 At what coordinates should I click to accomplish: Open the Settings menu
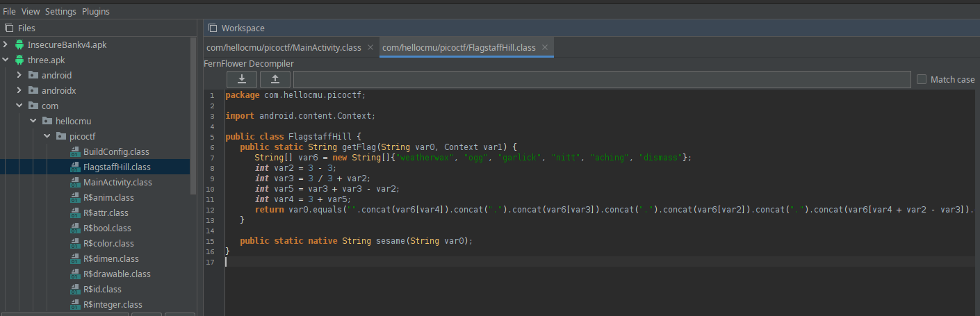coord(60,11)
